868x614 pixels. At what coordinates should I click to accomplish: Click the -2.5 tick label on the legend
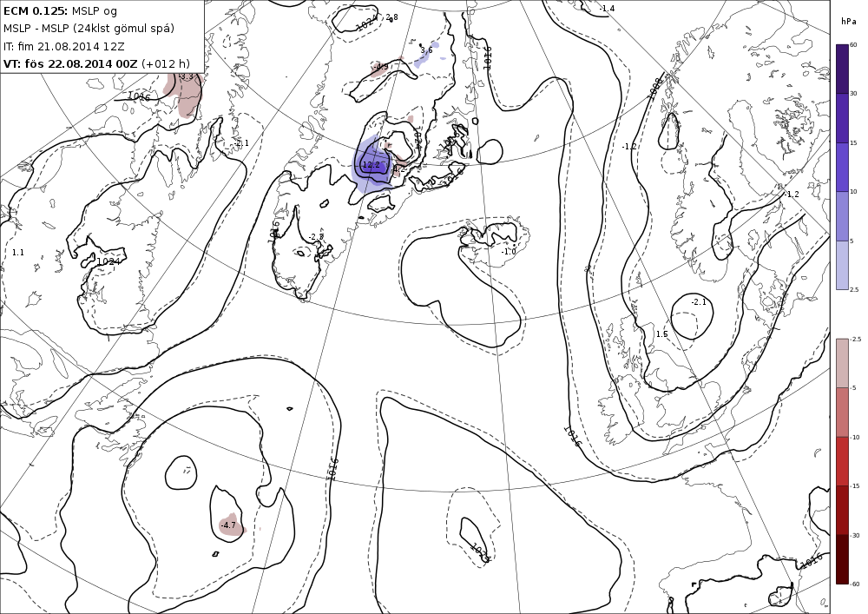click(855, 339)
